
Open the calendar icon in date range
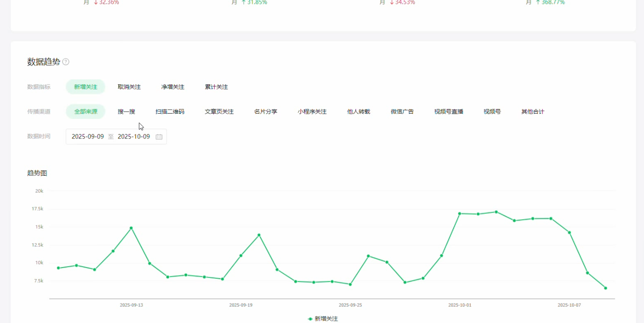pyautogui.click(x=159, y=137)
